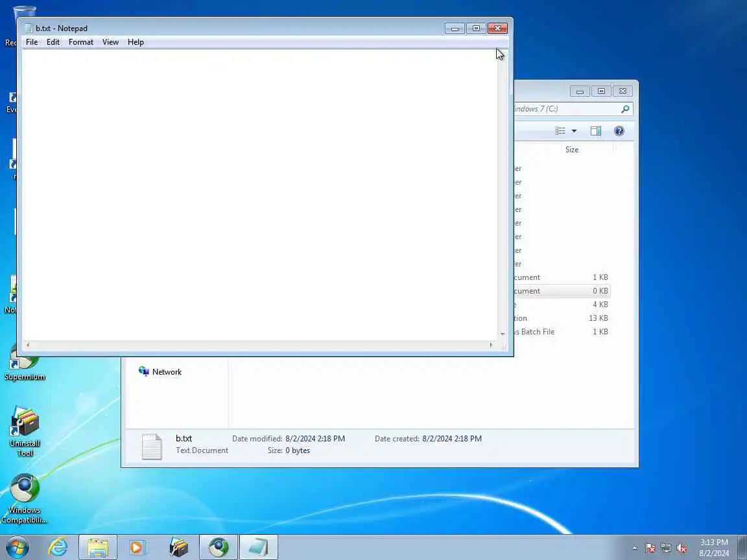The image size is (747, 560).
Task: Click the Date created value in details pane
Action: (451, 439)
